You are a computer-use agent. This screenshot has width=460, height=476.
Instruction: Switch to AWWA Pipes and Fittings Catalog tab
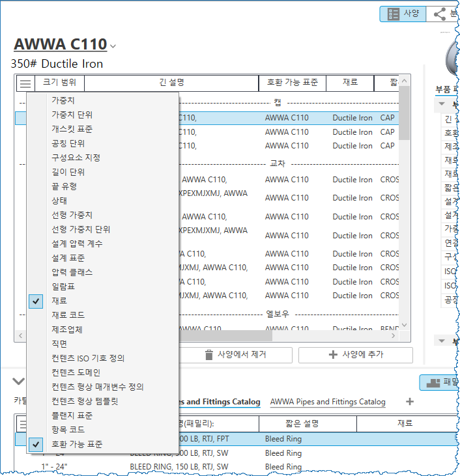[328, 402]
